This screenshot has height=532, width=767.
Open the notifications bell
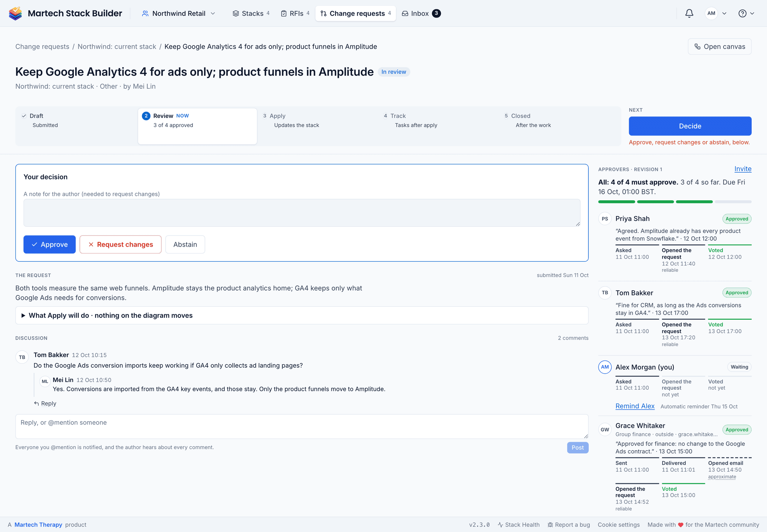point(689,13)
